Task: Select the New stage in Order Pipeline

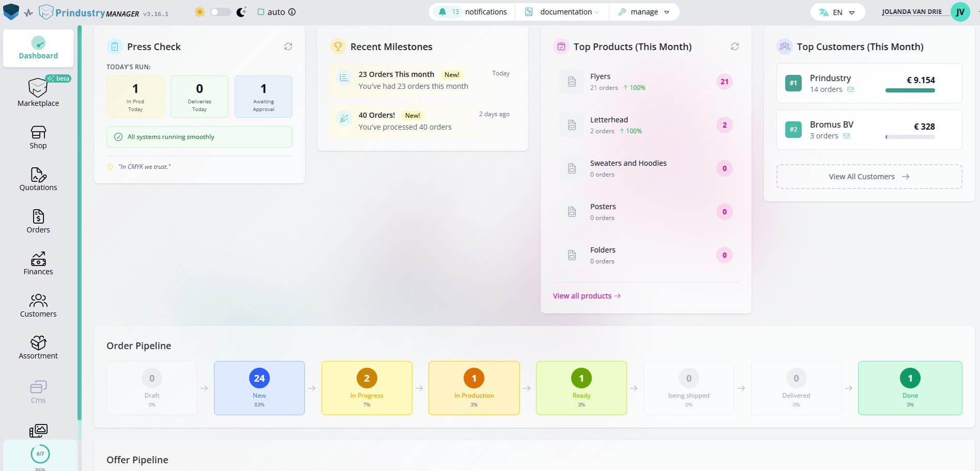Action: click(x=259, y=388)
